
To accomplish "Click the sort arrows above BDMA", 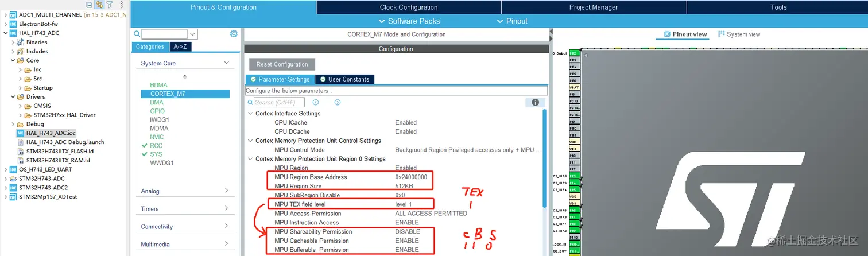I will (184, 76).
